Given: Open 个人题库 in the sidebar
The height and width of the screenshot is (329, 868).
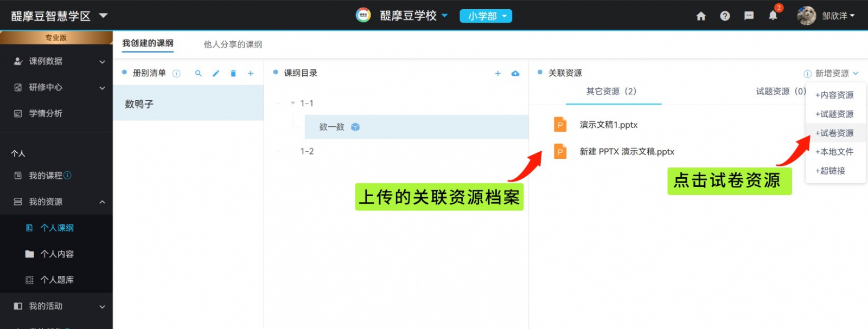Looking at the screenshot, I should pyautogui.click(x=56, y=280).
